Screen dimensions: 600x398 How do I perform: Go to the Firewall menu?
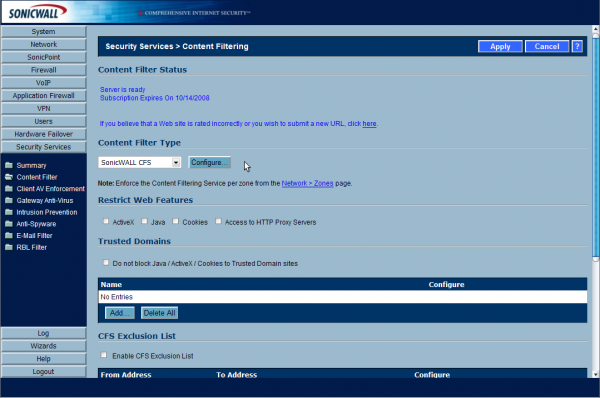click(44, 70)
